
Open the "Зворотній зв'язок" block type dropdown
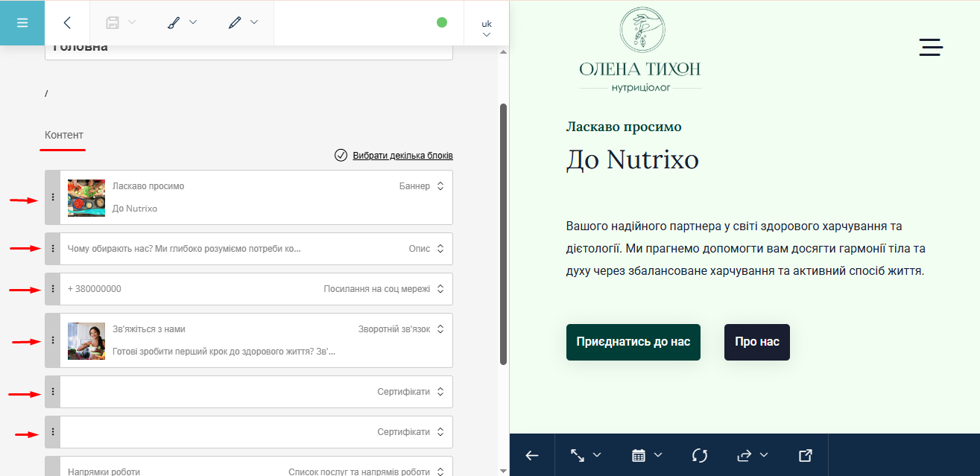click(x=440, y=329)
